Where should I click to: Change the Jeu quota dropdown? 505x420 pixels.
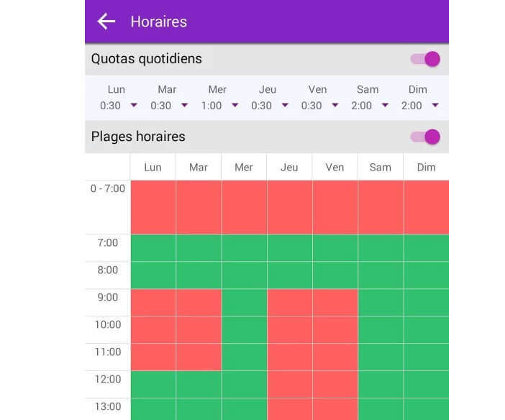click(x=270, y=106)
